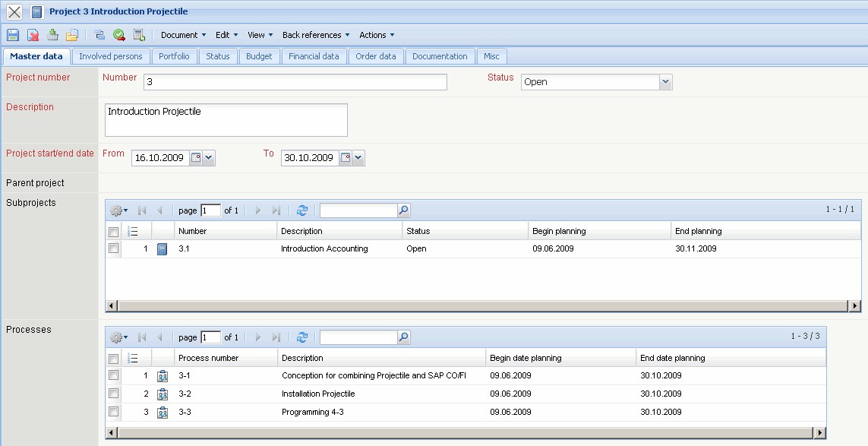Refresh the Subprojects list

tap(302, 210)
